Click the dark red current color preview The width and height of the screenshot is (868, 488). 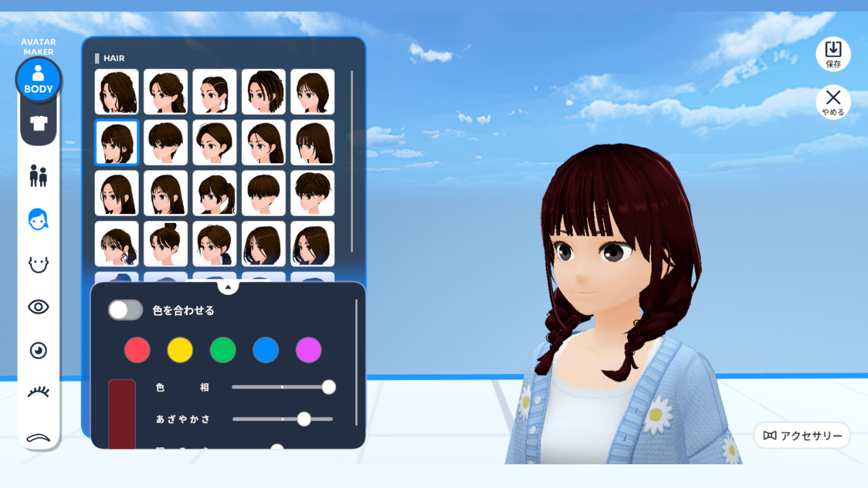point(122,413)
